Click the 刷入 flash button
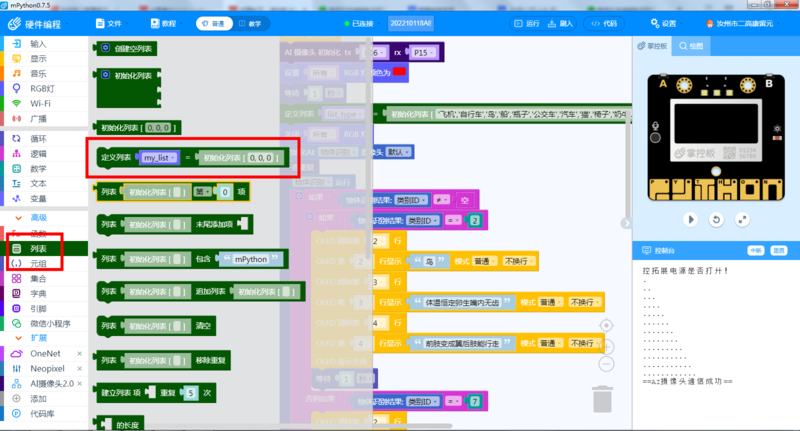 [x=561, y=23]
